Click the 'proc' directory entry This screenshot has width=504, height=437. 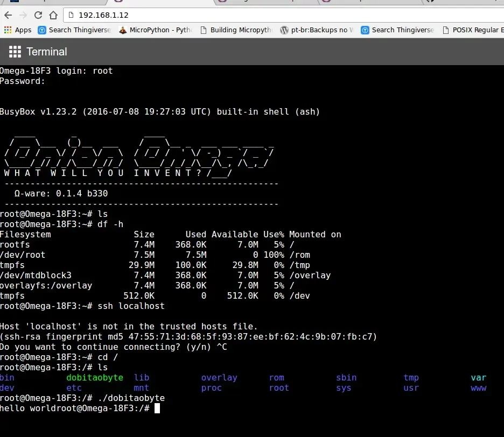click(x=212, y=388)
